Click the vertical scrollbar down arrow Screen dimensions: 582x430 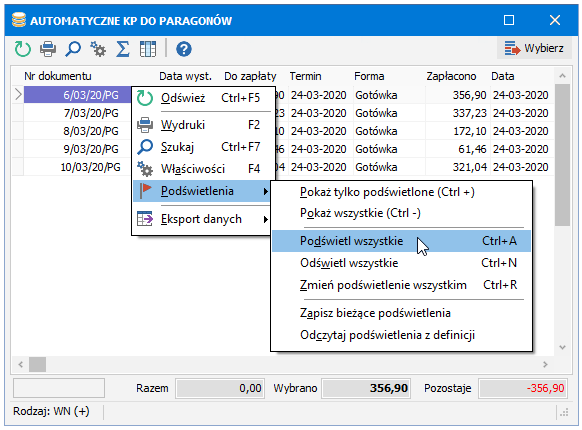(562, 348)
